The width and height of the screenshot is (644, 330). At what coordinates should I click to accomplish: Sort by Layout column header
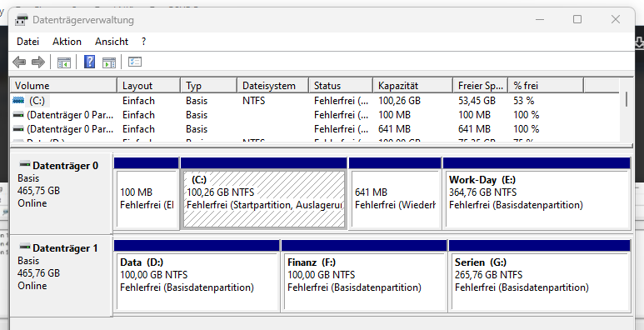pyautogui.click(x=148, y=86)
